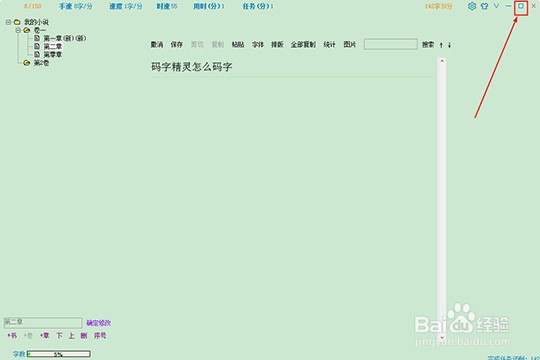
Task: Click the 时速 hourly speed stat
Action: coord(167,6)
